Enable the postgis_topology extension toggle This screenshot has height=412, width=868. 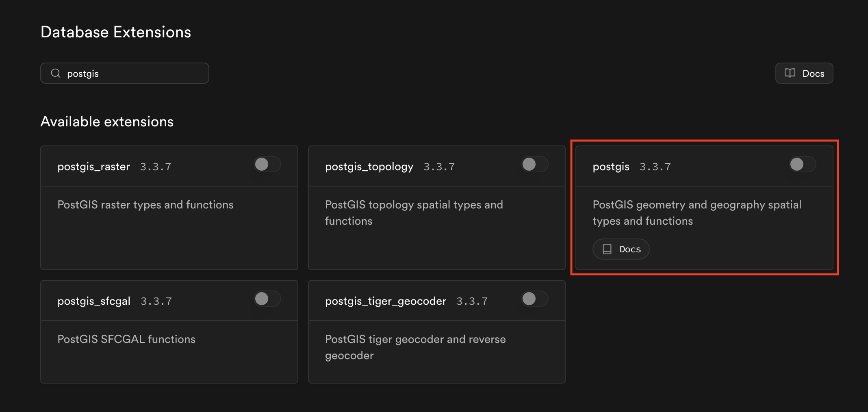tap(535, 165)
